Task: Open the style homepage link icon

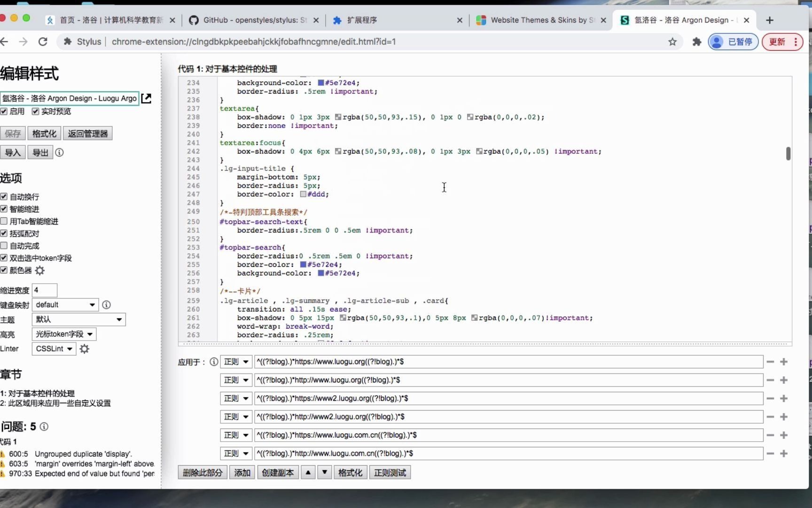Action: 146,98
